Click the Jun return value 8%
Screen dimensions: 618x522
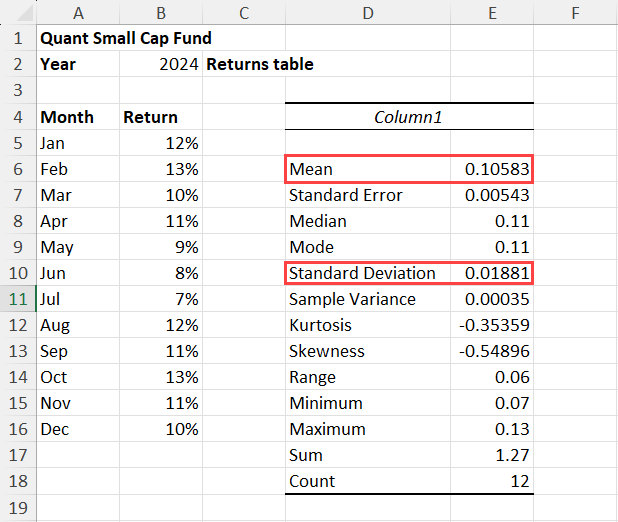coord(161,273)
